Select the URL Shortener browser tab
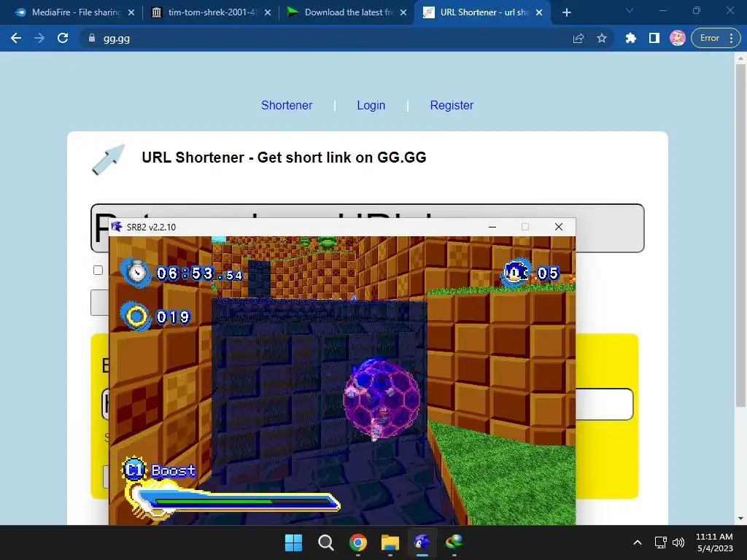This screenshot has height=560, width=747. pos(481,12)
